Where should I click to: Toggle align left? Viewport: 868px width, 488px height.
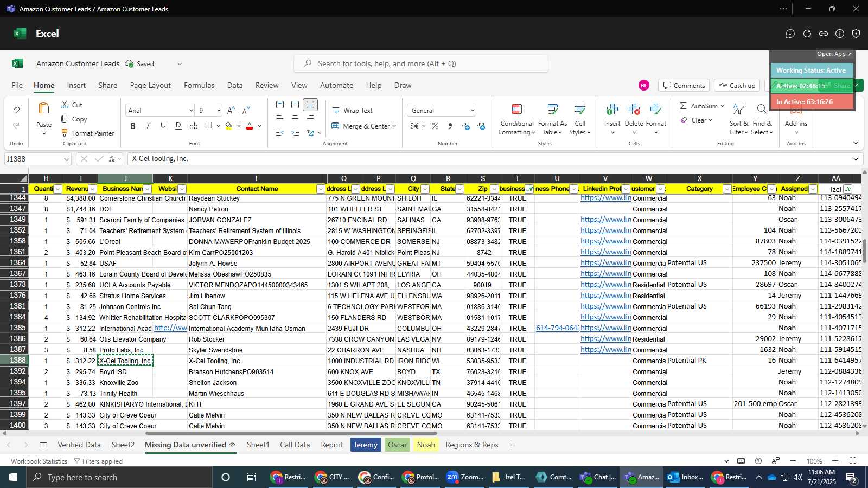[280, 118]
